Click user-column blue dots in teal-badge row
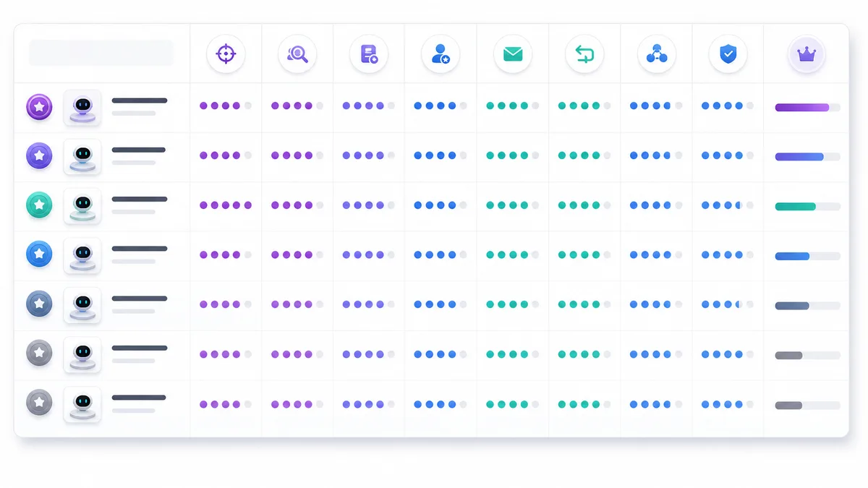 (441, 205)
